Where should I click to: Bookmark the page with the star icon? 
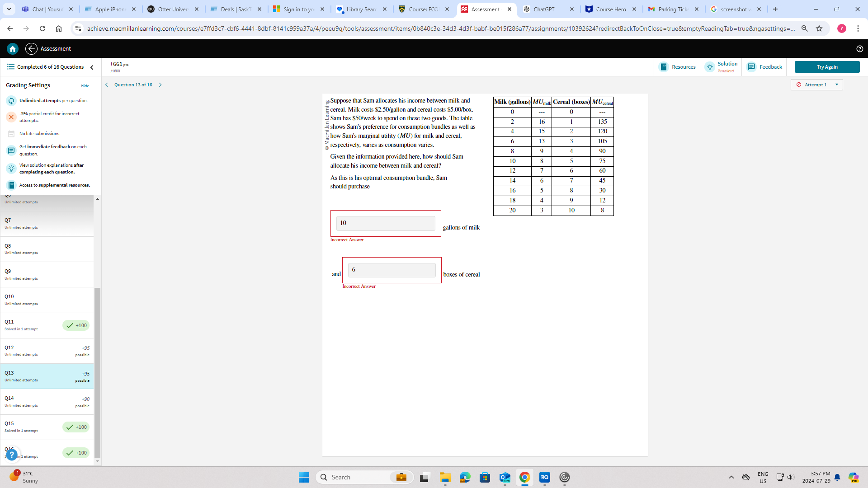coord(820,28)
